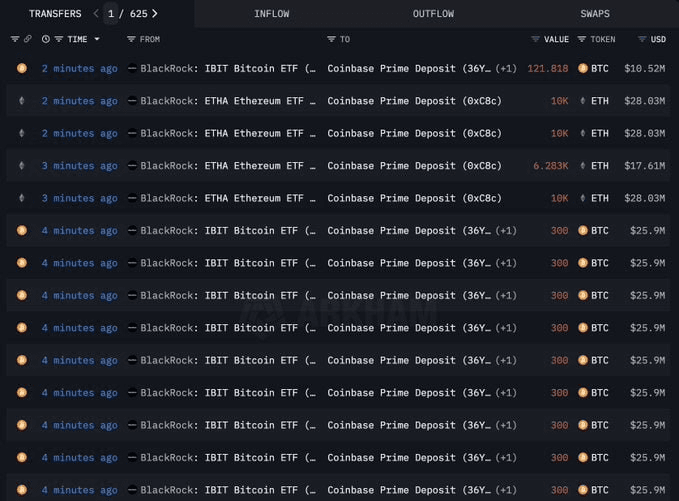Click Ethereum chain icon on 6.283K ETH row
The width and height of the screenshot is (679, 501).
pos(22,166)
